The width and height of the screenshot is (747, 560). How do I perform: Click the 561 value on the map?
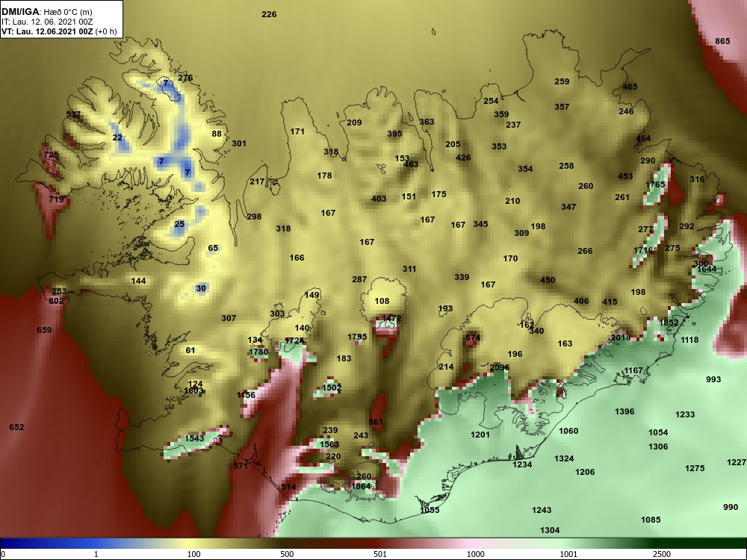click(376, 422)
